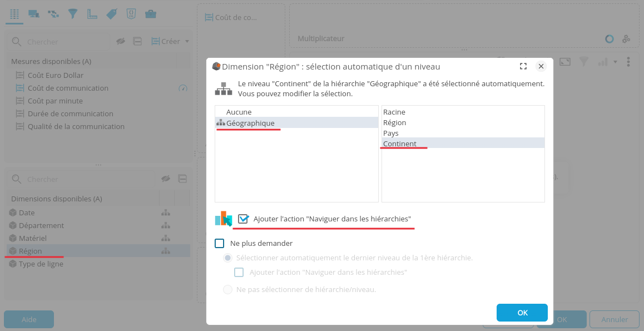The image size is (644, 331).
Task: Toggle the top 'Naviguer dans les hiérarchies' checkbox
Action: click(x=243, y=219)
